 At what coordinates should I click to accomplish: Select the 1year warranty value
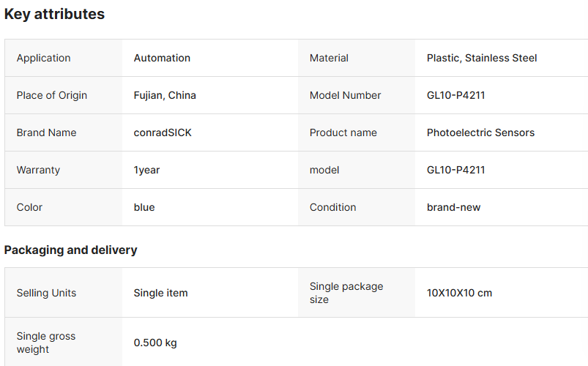(146, 170)
